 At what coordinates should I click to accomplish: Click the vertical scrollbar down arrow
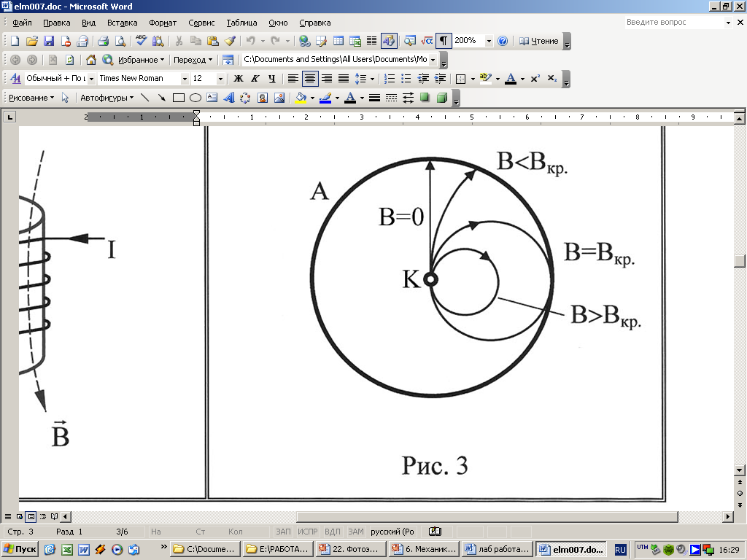point(740,470)
